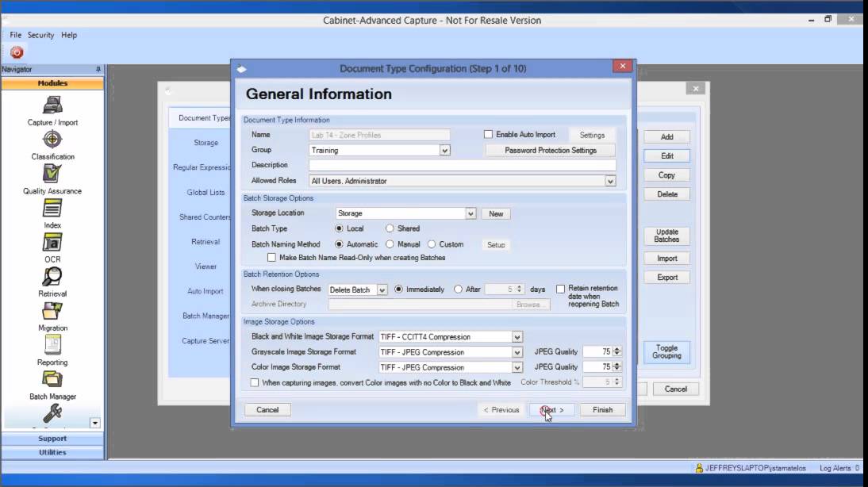Open the Migration module icon

pyautogui.click(x=52, y=311)
